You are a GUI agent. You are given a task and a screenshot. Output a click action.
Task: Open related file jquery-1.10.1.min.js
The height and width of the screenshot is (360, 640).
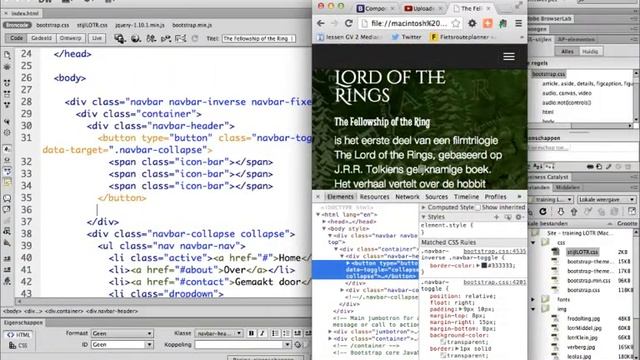tap(140, 25)
